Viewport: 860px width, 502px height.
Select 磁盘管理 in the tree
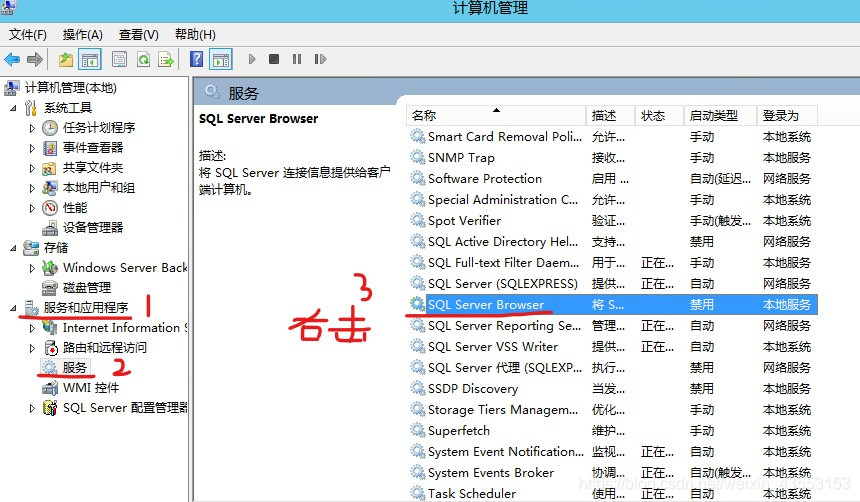(x=87, y=287)
